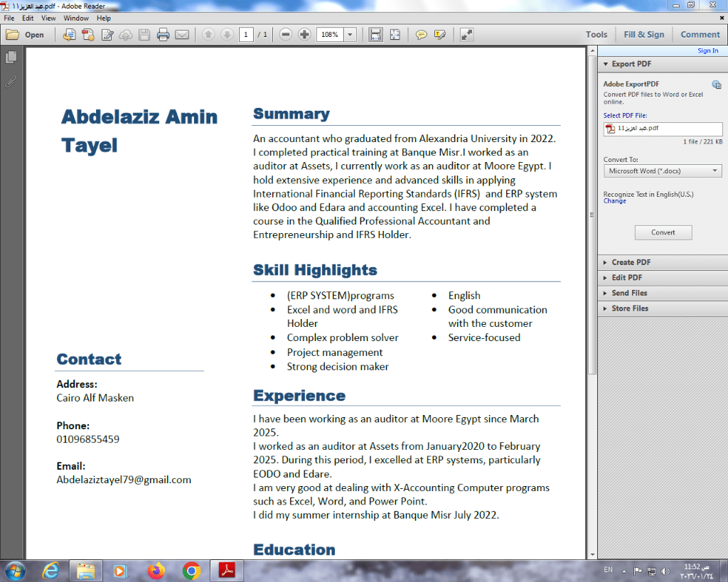Expand the Send Files section
728x582 pixels.
[x=629, y=293]
